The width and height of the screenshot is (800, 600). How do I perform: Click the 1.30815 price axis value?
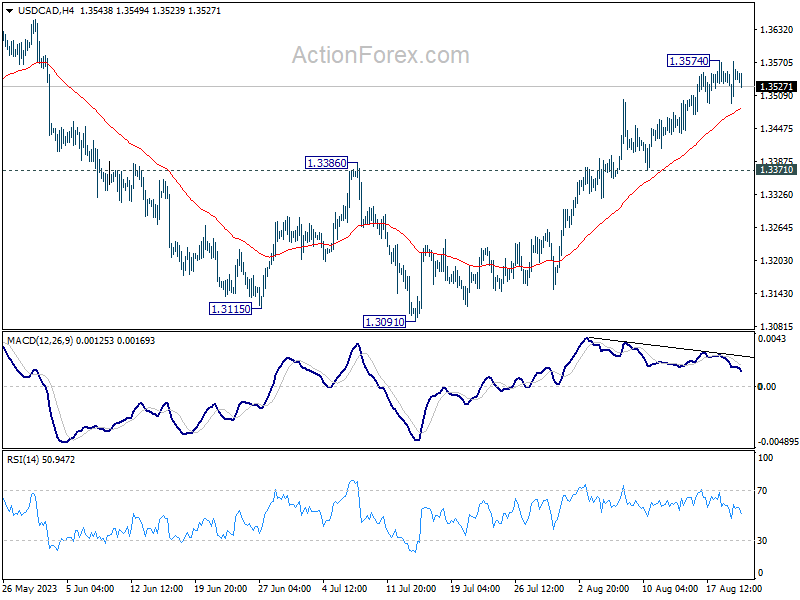pyautogui.click(x=776, y=327)
